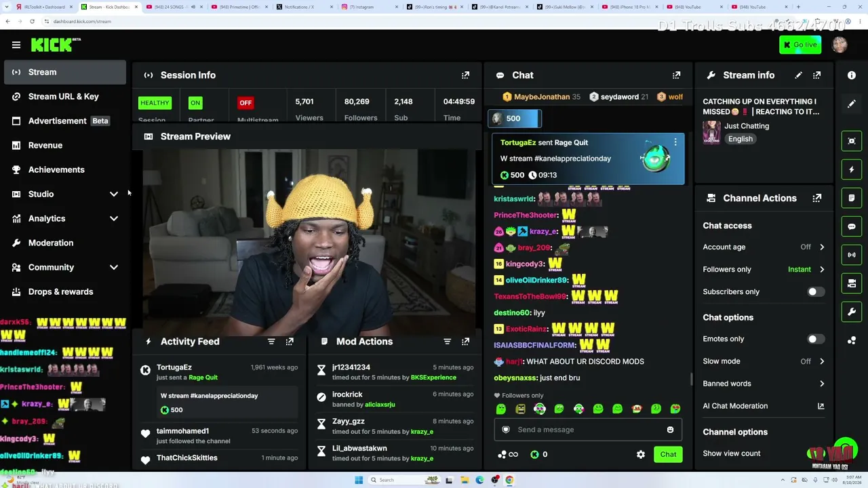Toggle the Chat bubble icon in right sidebar
This screenshot has width=868, height=488.
852,226
